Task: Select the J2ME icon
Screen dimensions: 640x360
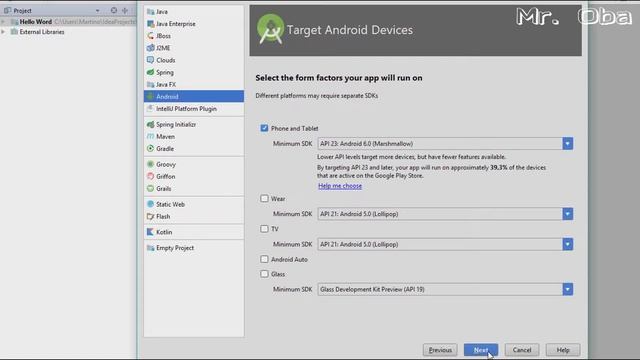Action: tap(150, 48)
